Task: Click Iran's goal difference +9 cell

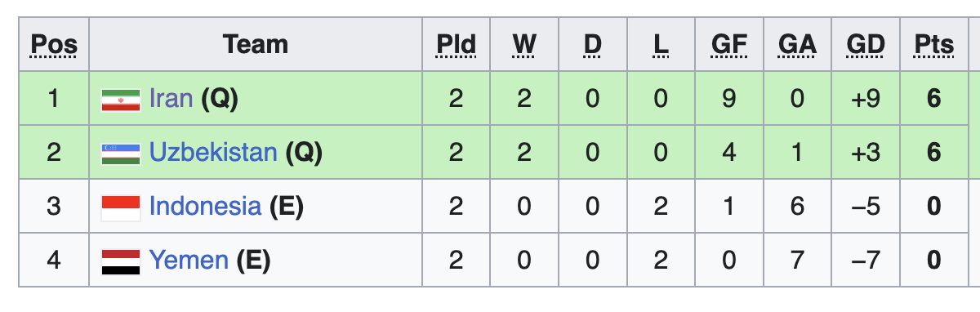Action: [x=866, y=99]
